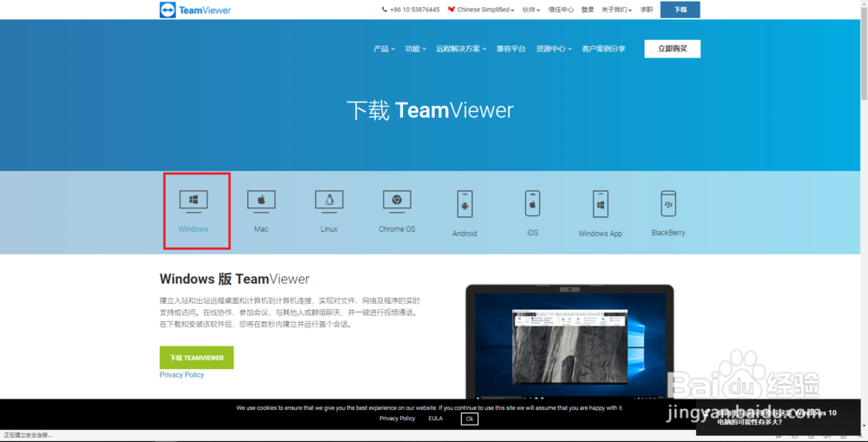Viewport: 868px width, 442px height.
Task: Open the TeamViewer logo home link
Action: pos(195,10)
